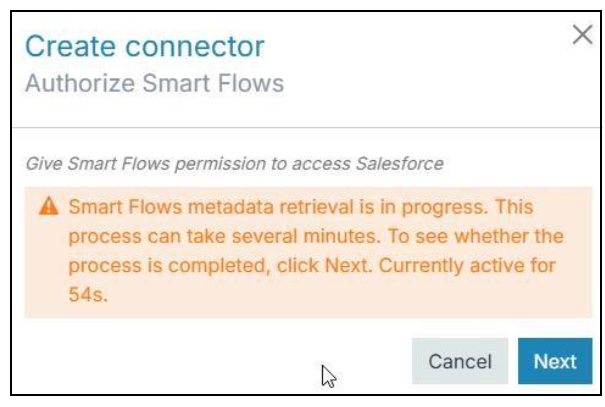Click the Salesforce permission description line
This screenshot has height=407, width=605.
[234, 162]
